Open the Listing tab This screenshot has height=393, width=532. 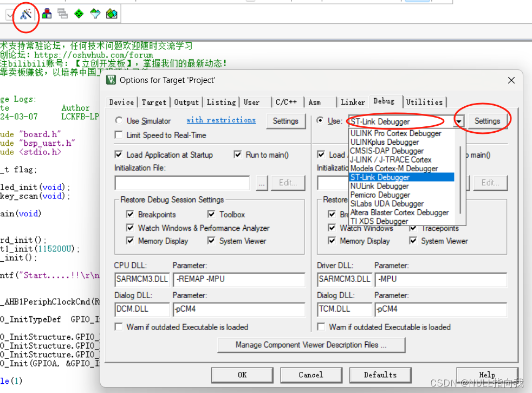(221, 102)
